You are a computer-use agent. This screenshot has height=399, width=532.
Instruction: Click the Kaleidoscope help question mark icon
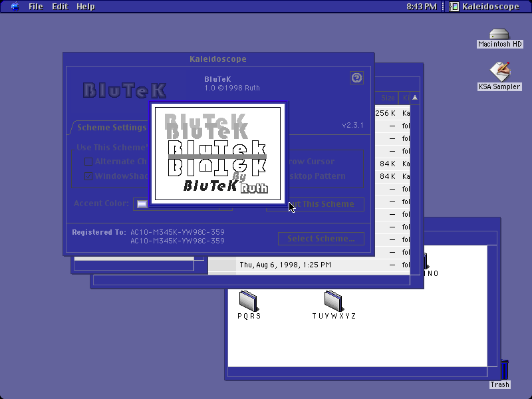[x=356, y=78]
